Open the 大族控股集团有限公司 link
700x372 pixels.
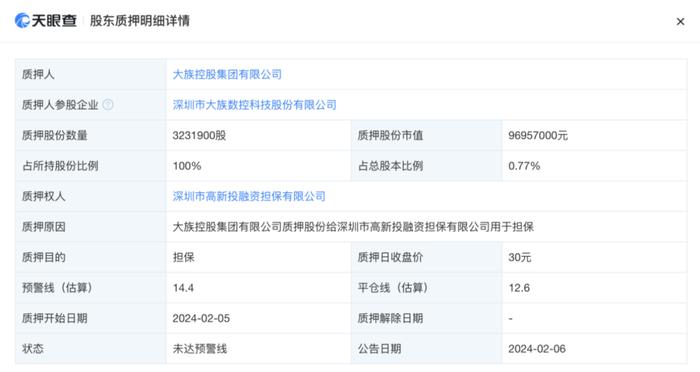pos(227,74)
